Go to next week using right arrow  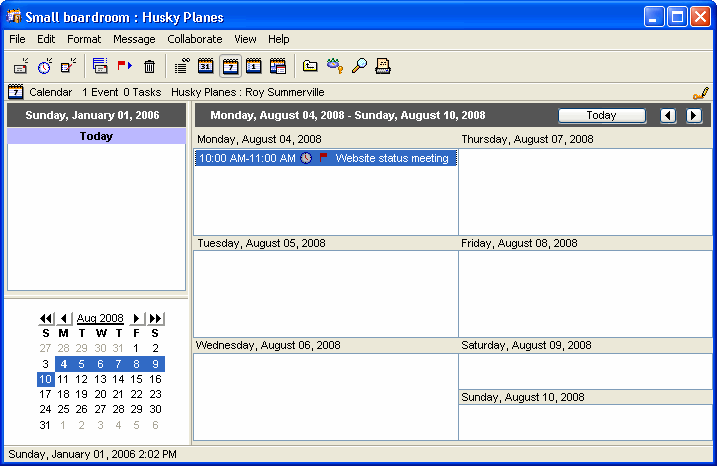point(693,115)
